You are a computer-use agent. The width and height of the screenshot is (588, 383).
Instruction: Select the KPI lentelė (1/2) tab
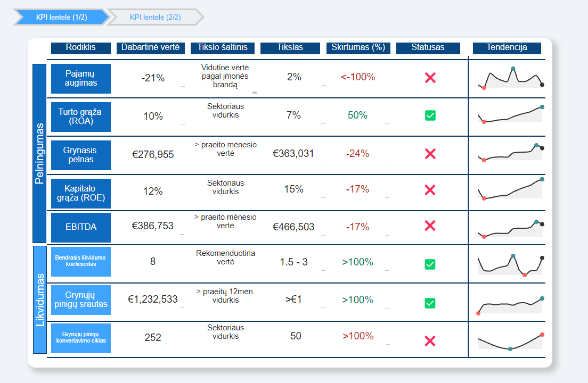pos(61,17)
